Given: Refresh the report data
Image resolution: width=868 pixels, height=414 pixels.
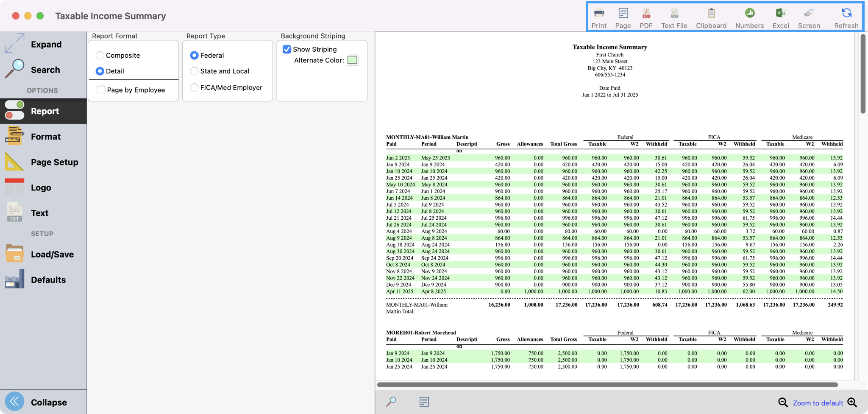Looking at the screenshot, I should (x=846, y=16).
